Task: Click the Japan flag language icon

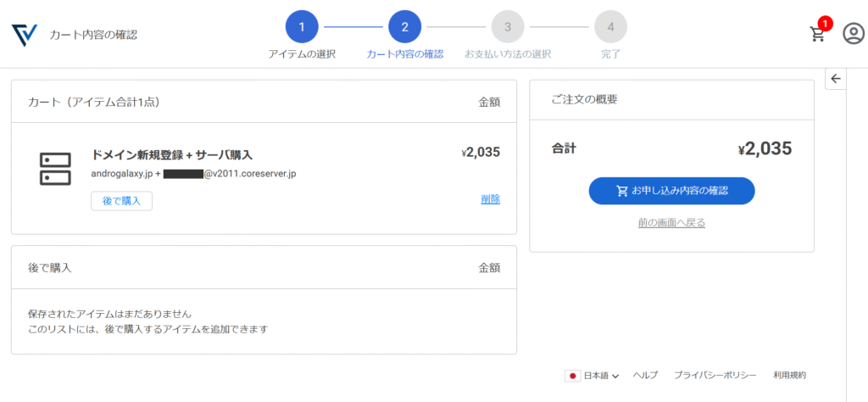Action: (x=573, y=376)
